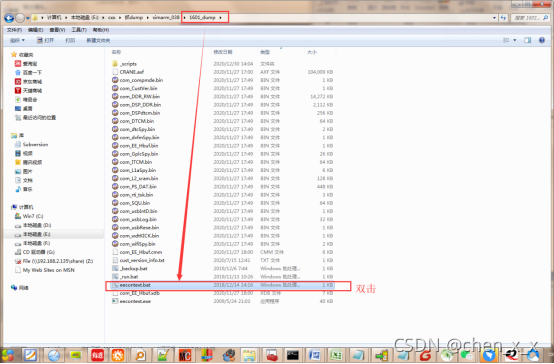Click the blue help question mark icon

(x=542, y=40)
